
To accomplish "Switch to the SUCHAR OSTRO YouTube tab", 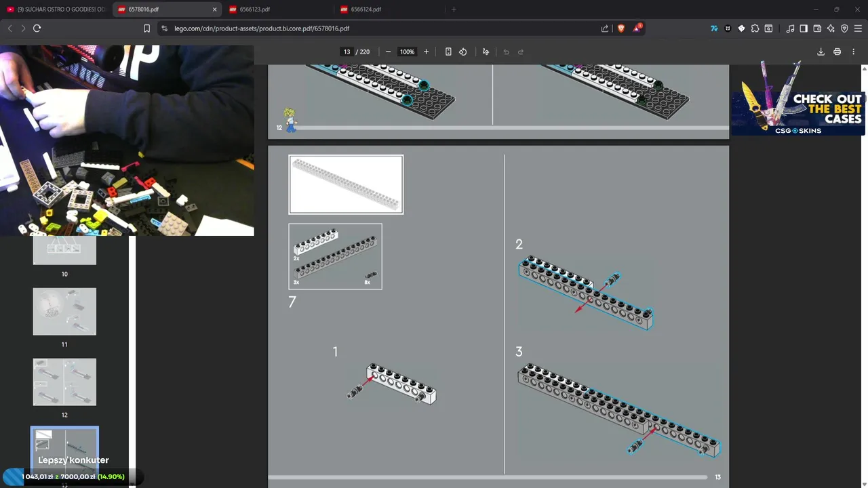I will click(x=56, y=9).
